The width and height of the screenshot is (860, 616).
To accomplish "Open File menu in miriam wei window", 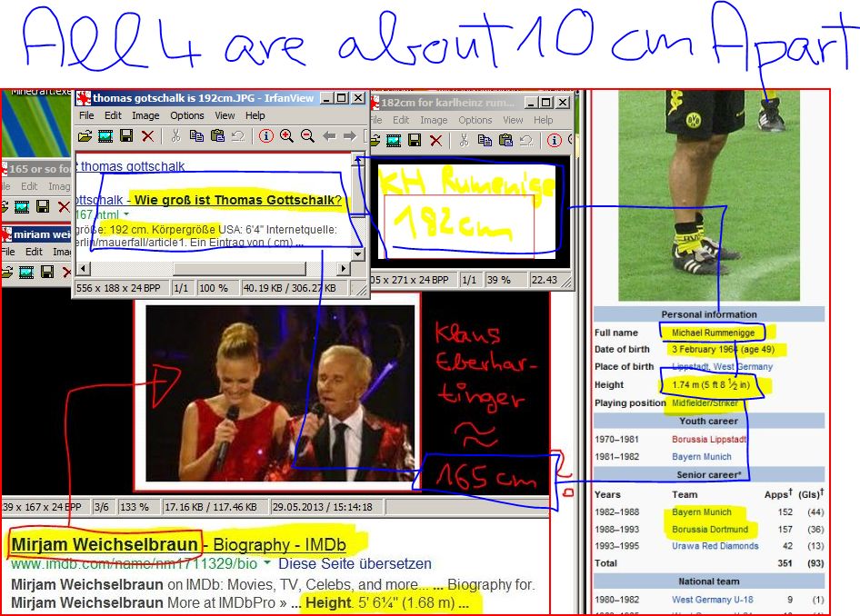I will (7, 252).
